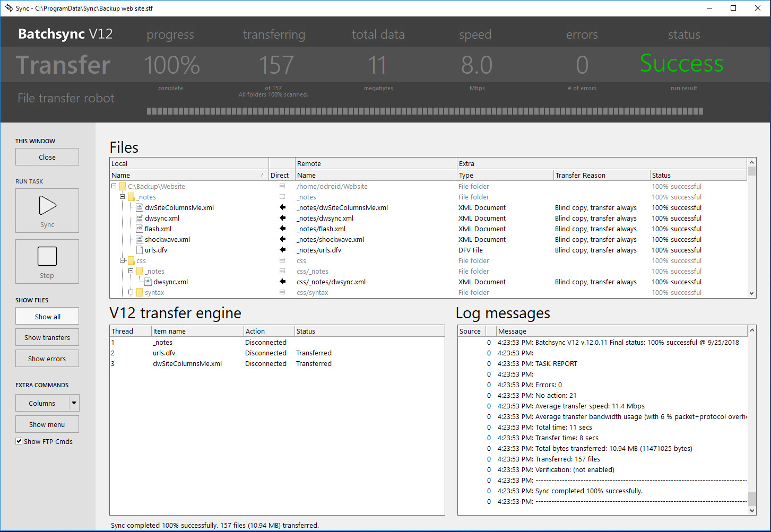
Task: Click the direction arrow for css/_notes/dwsync.xml
Action: (x=282, y=282)
